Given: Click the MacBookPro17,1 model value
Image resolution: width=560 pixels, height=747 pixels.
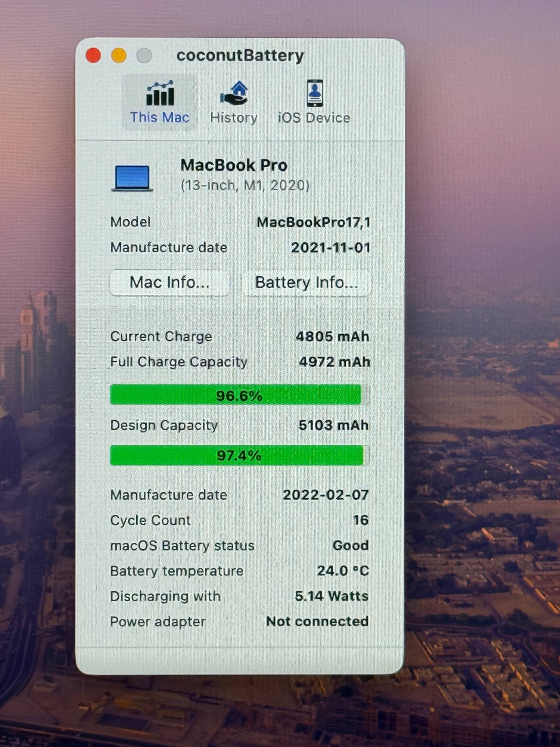Looking at the screenshot, I should click(314, 223).
